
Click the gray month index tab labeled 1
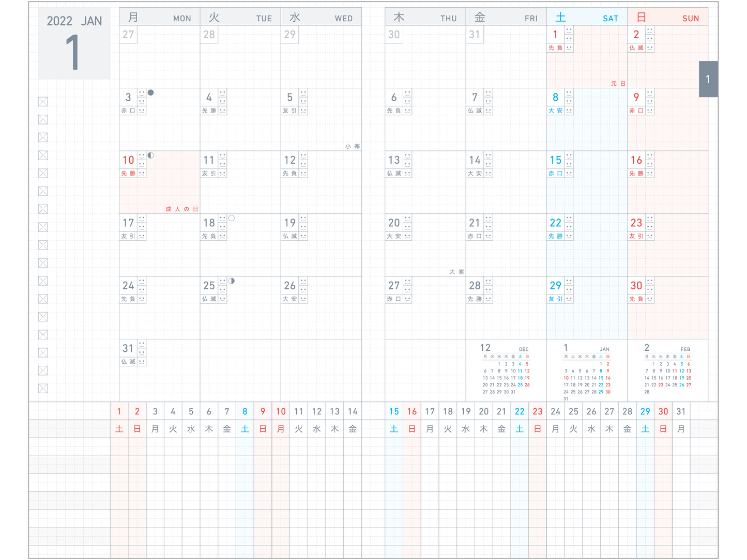(x=708, y=79)
